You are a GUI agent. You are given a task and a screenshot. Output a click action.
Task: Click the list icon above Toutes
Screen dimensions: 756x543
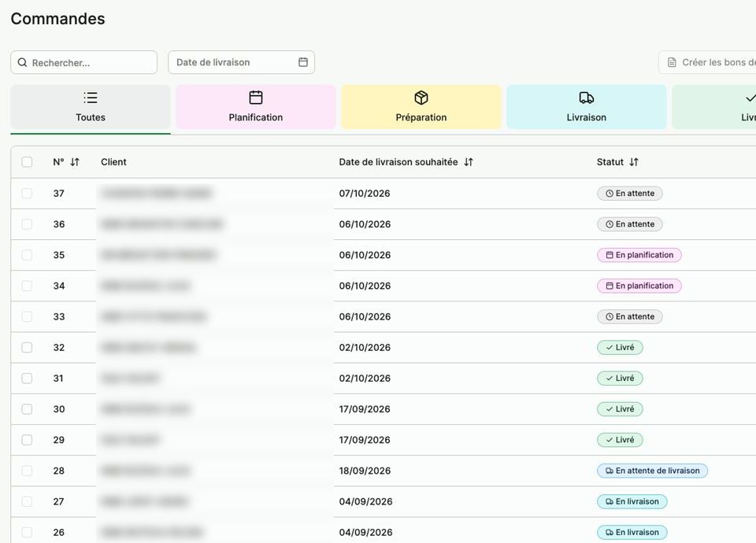click(90, 98)
